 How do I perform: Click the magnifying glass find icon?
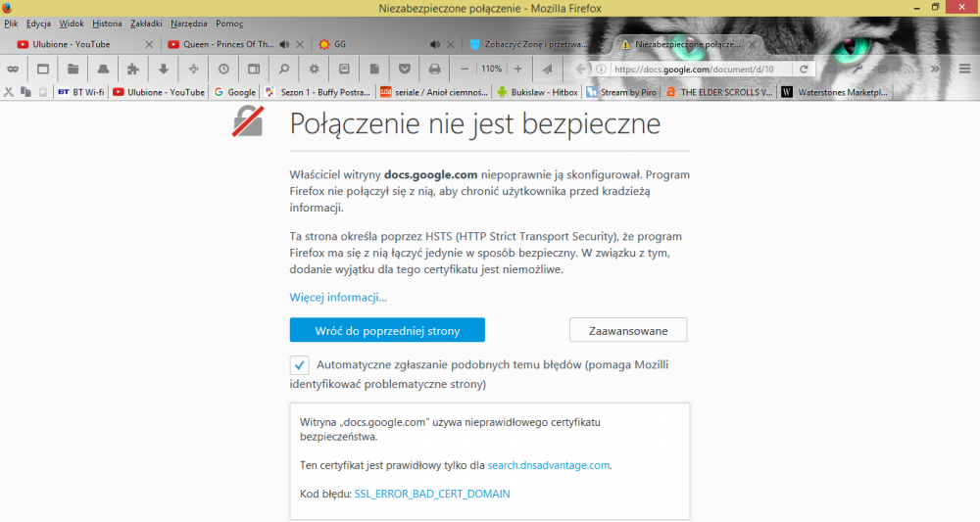point(284,70)
